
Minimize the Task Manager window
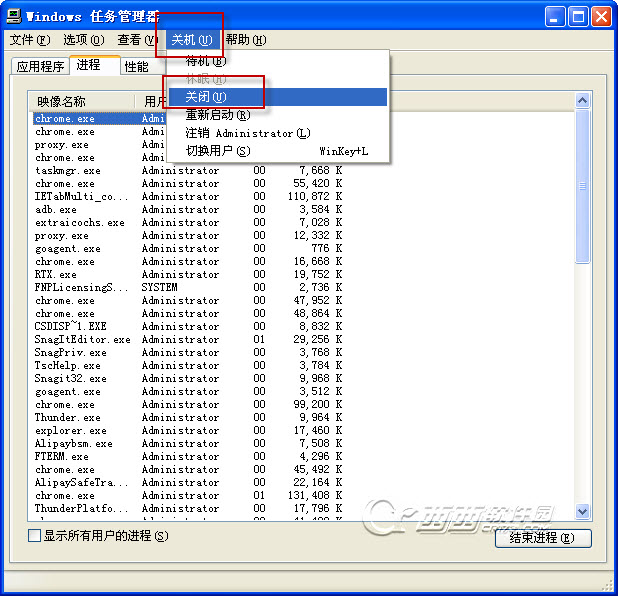coord(555,17)
